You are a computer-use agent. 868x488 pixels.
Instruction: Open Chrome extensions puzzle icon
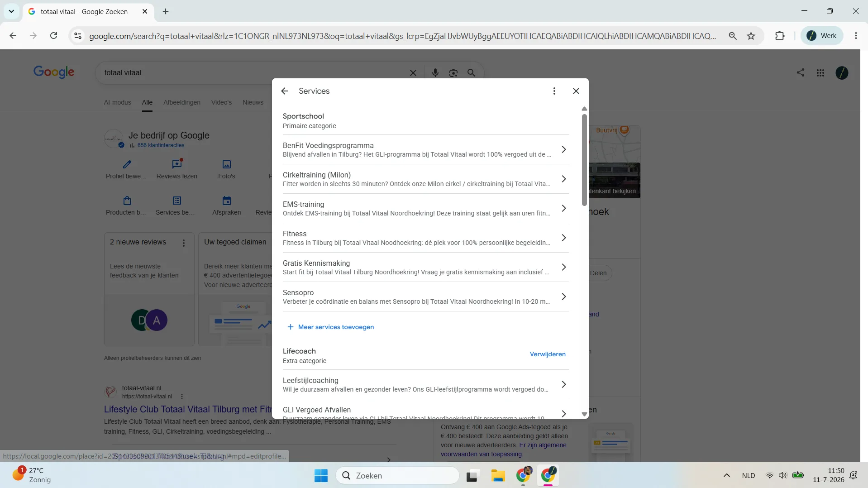coord(779,36)
